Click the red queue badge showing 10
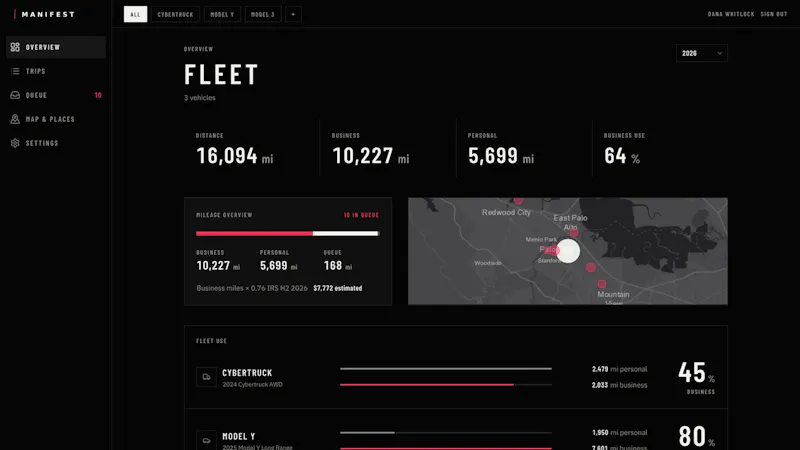 [x=98, y=95]
